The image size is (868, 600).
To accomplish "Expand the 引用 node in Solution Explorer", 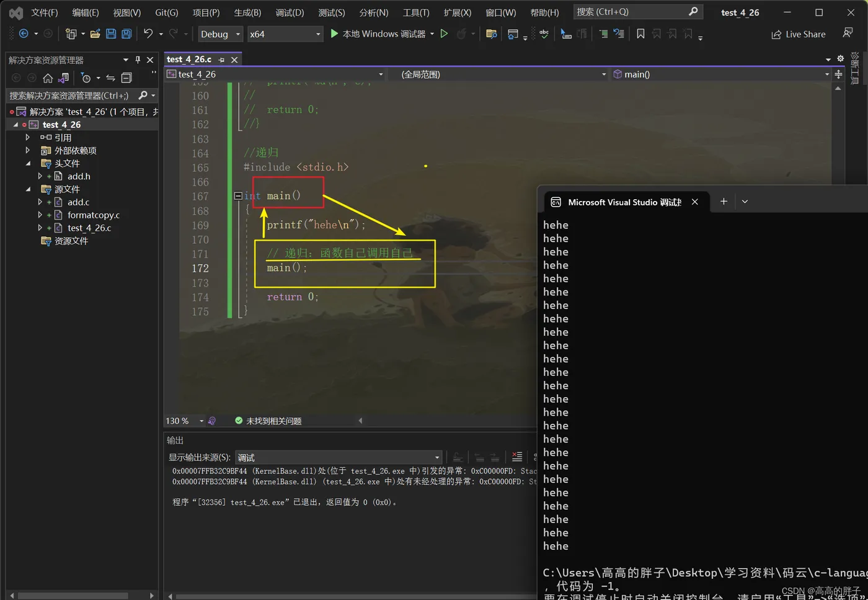I will (27, 137).
